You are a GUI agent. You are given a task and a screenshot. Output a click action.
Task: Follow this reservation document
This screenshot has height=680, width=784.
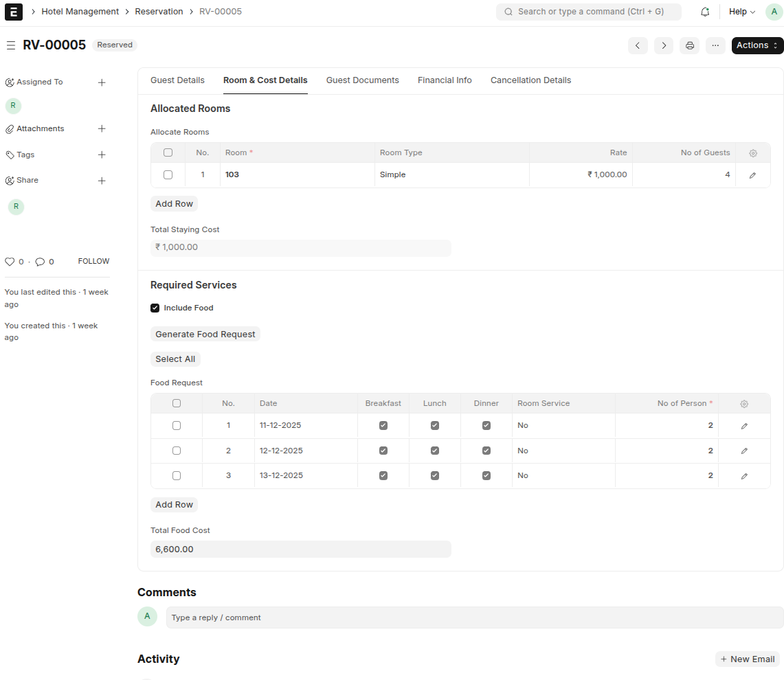[93, 261]
